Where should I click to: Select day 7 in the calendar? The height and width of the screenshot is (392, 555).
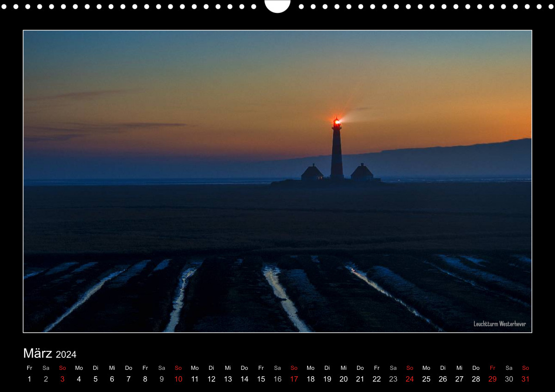coord(129,379)
